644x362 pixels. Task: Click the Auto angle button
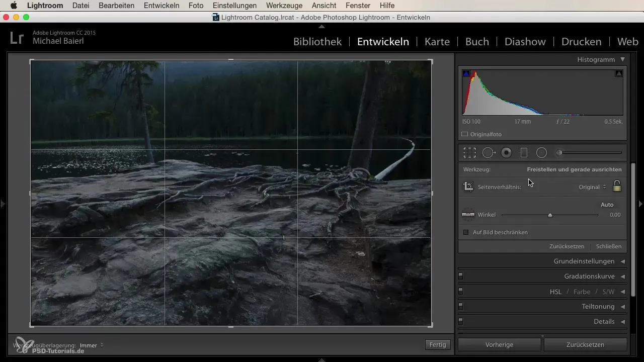pos(607,205)
